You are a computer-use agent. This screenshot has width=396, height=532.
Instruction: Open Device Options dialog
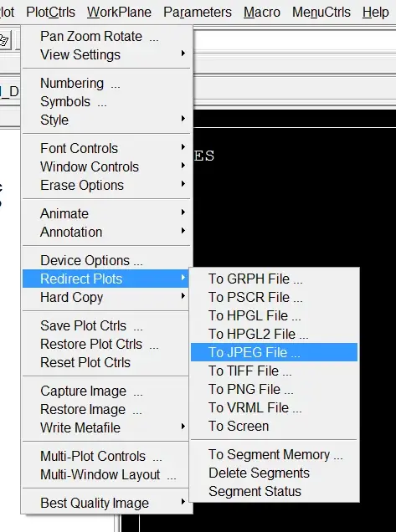106,261
